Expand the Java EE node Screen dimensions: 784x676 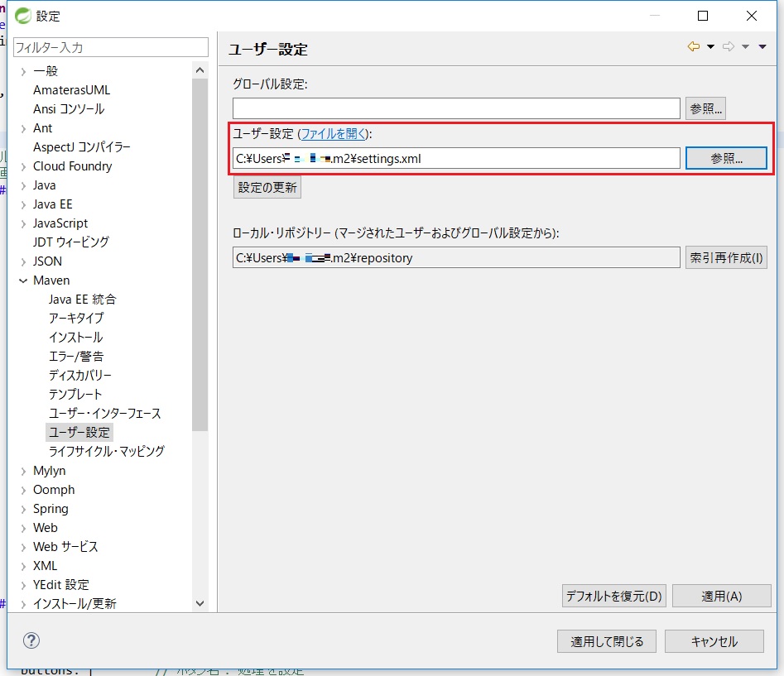click(x=23, y=205)
